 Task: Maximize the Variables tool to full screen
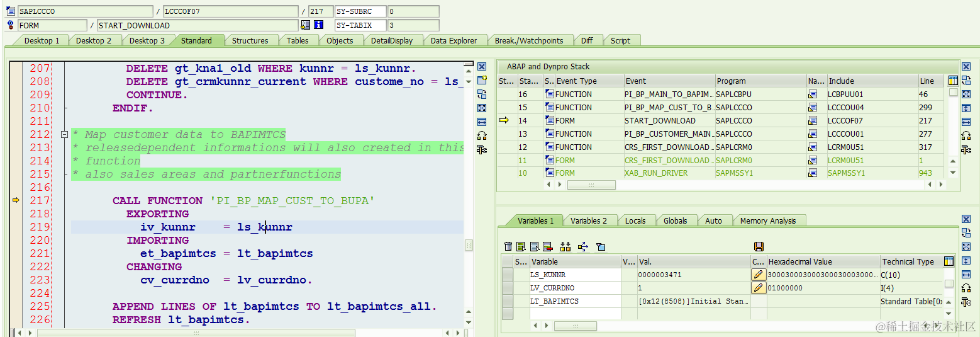966,247
